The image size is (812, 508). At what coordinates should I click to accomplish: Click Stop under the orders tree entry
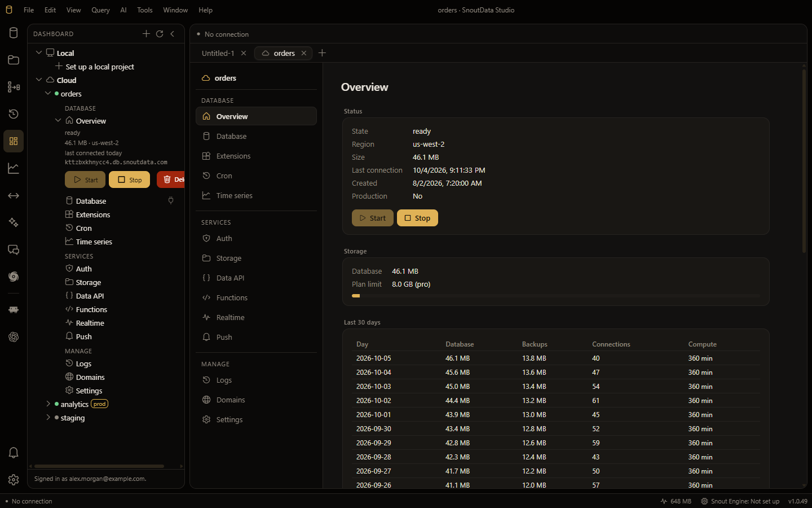pyautogui.click(x=129, y=179)
